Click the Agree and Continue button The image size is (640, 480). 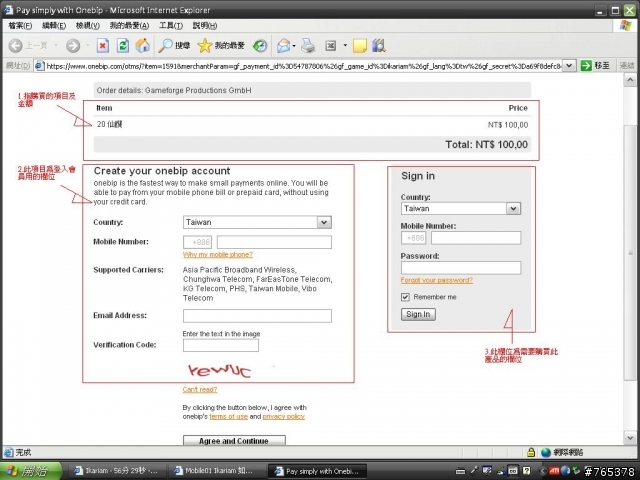(x=234, y=440)
